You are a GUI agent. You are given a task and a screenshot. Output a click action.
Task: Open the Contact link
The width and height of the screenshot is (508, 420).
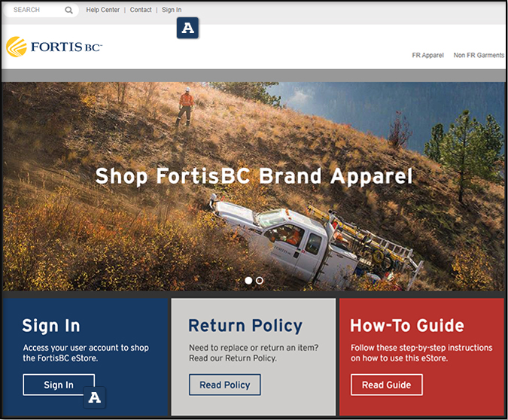(x=141, y=10)
